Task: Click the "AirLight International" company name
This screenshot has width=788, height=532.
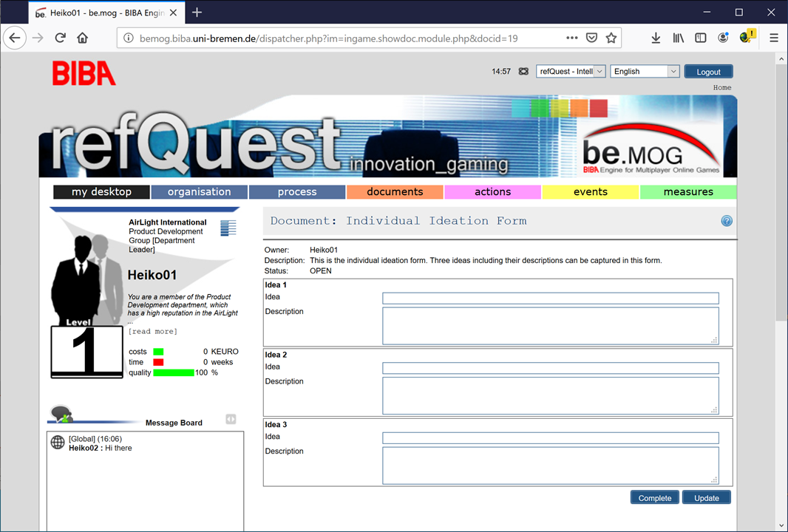Action: (167, 222)
